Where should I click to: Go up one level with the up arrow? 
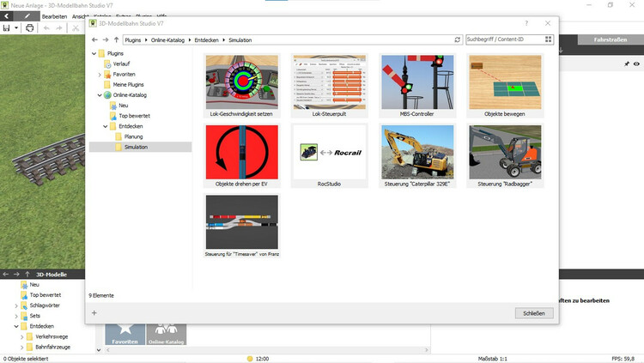point(116,39)
